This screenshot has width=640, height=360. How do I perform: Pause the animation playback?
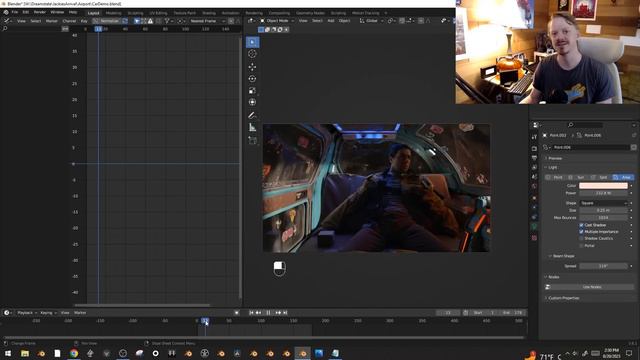click(x=268, y=313)
